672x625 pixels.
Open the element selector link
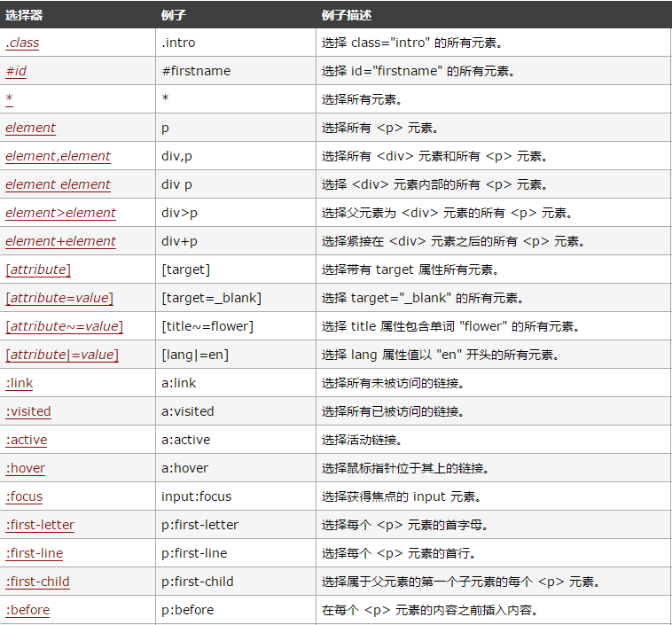pos(30,128)
